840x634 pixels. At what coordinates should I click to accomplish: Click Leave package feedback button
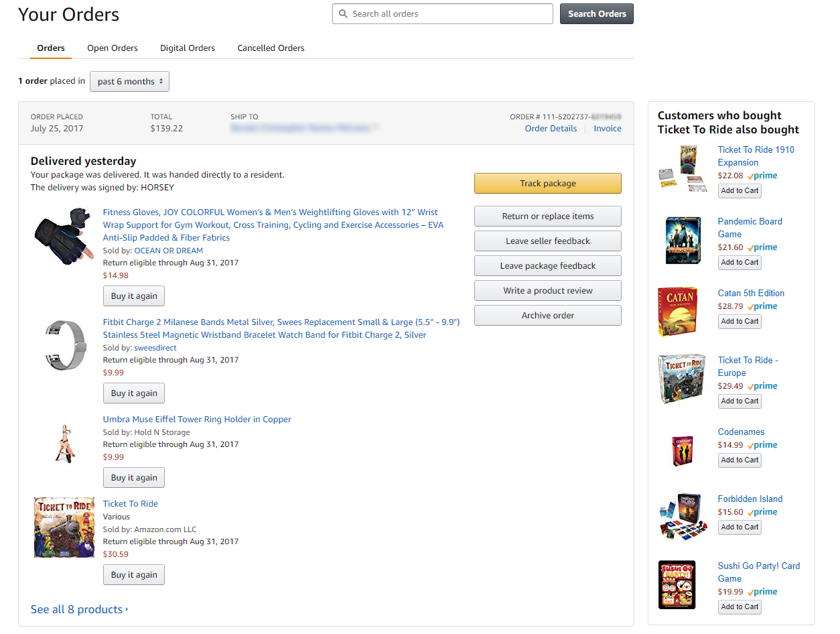coord(548,266)
